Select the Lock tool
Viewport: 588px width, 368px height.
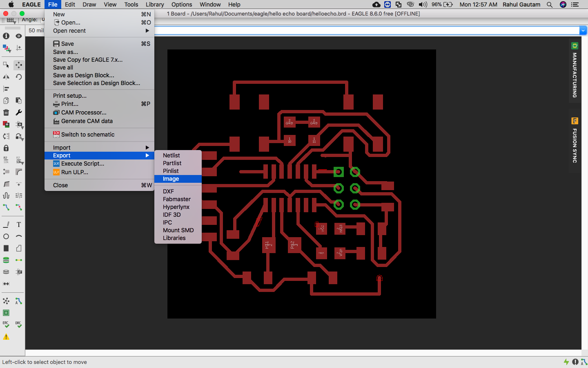pyautogui.click(x=6, y=148)
